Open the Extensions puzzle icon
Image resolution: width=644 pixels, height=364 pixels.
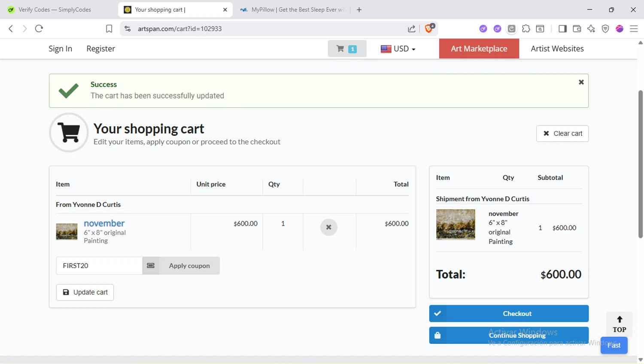(526, 29)
